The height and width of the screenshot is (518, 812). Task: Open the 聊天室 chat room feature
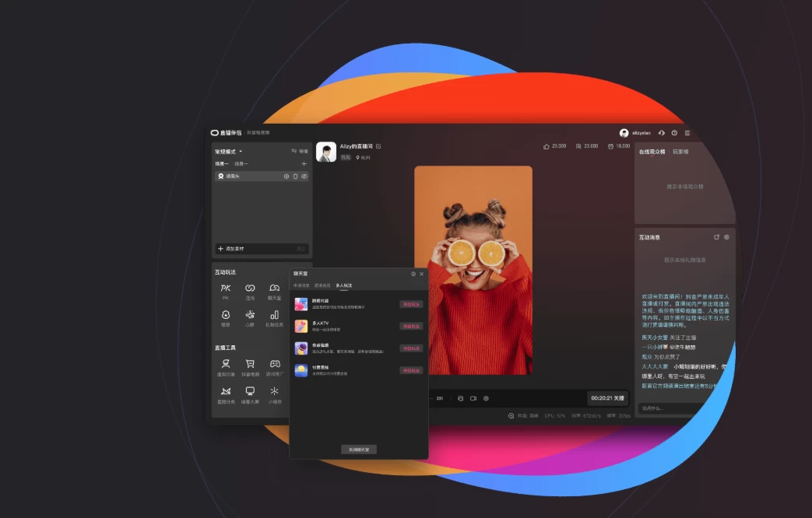point(275,292)
